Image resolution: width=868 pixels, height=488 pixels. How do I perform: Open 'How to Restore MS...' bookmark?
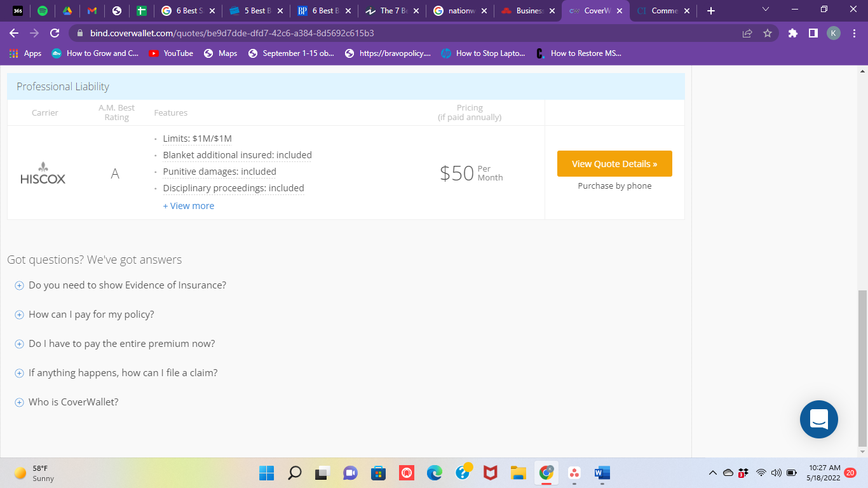pos(579,53)
